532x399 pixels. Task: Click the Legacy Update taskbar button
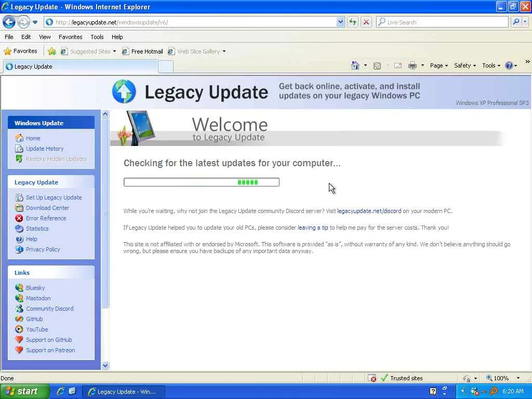tap(124, 392)
